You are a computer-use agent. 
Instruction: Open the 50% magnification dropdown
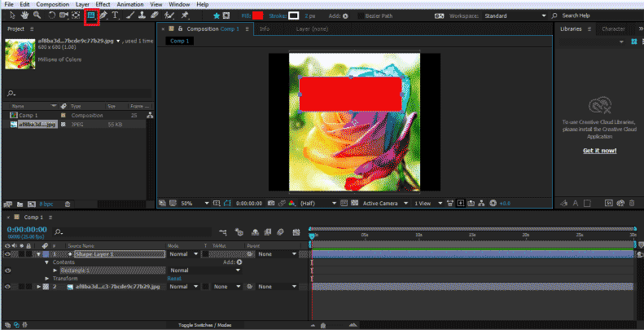195,203
